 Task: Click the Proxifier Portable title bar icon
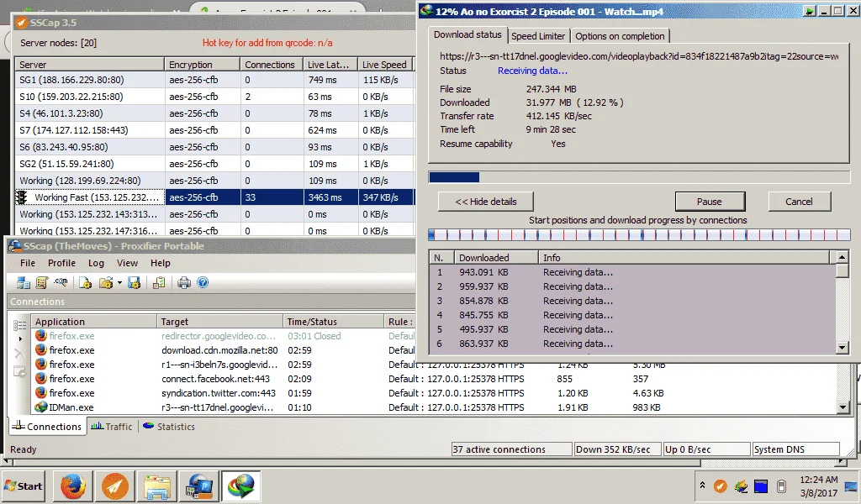[15, 246]
